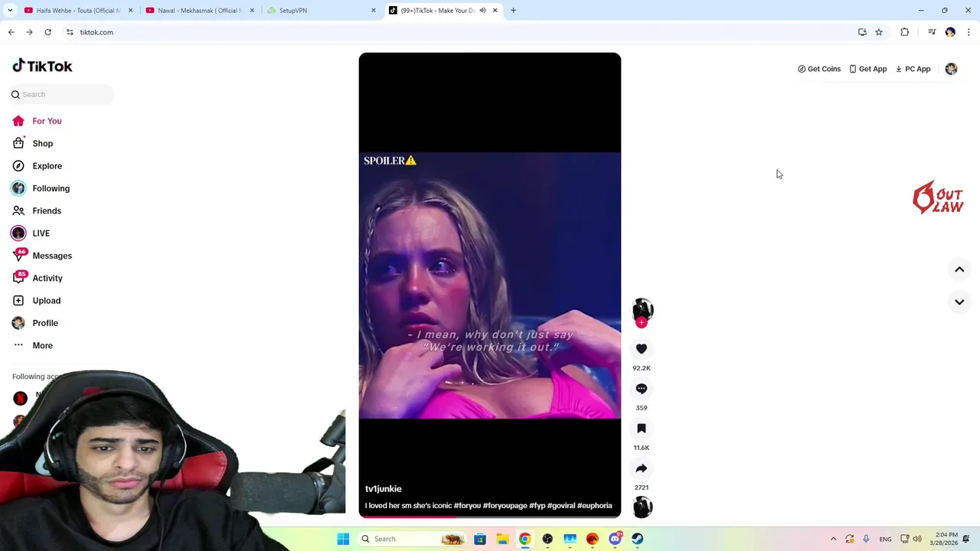Screen dimensions: 980x551
Task: Open the #euphoria hashtag in the caption
Action: 595,506
